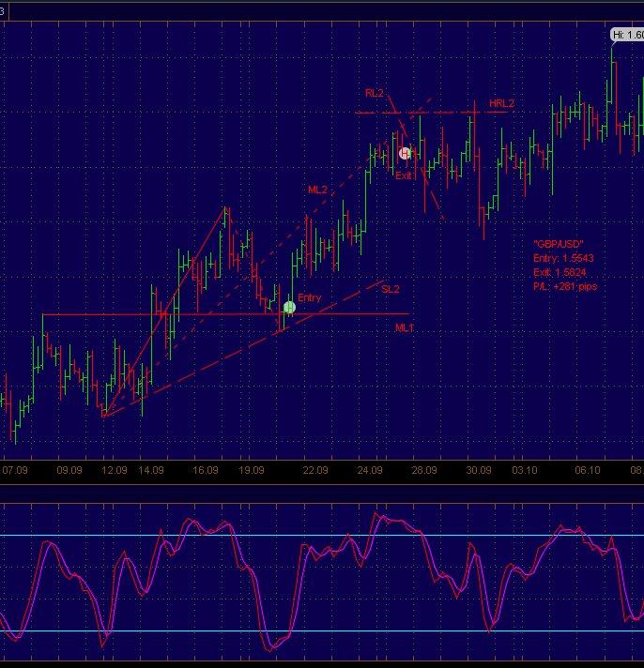Select the ML1 horizontal line label
Image resolution: width=644 pixels, height=668 pixels.
(x=405, y=327)
